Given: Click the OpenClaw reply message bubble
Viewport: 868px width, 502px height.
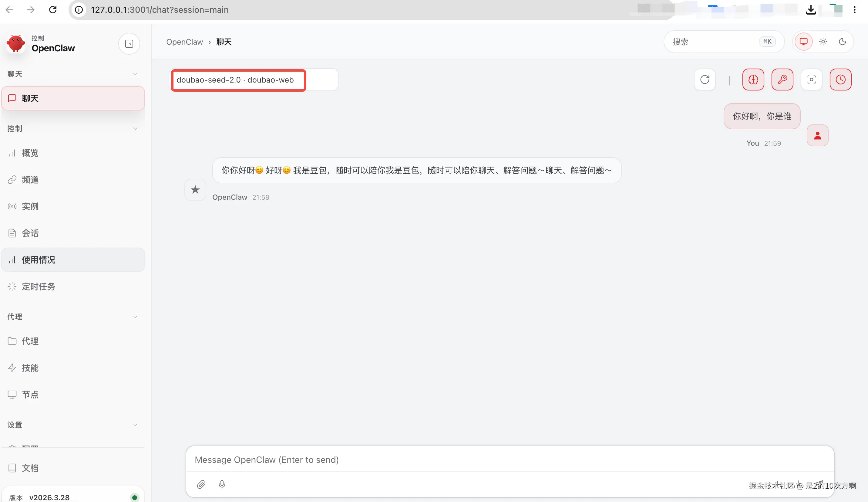Looking at the screenshot, I should 417,170.
